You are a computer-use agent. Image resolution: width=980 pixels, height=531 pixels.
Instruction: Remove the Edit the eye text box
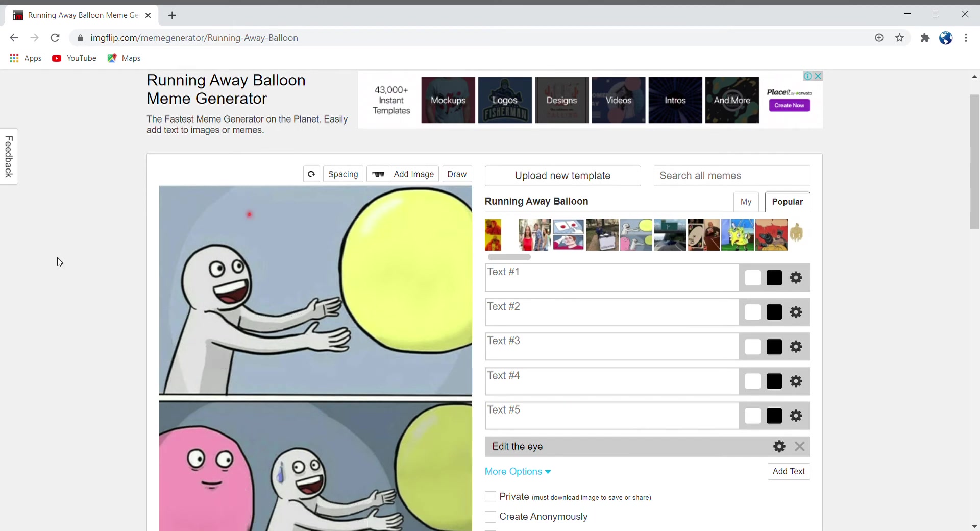tap(800, 446)
